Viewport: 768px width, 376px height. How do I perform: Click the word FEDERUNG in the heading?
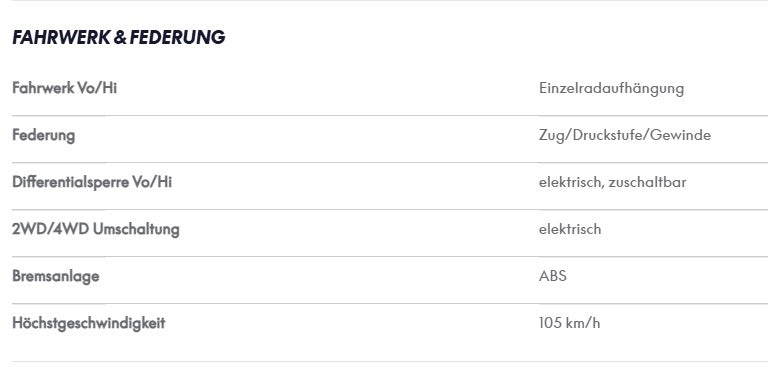177,37
